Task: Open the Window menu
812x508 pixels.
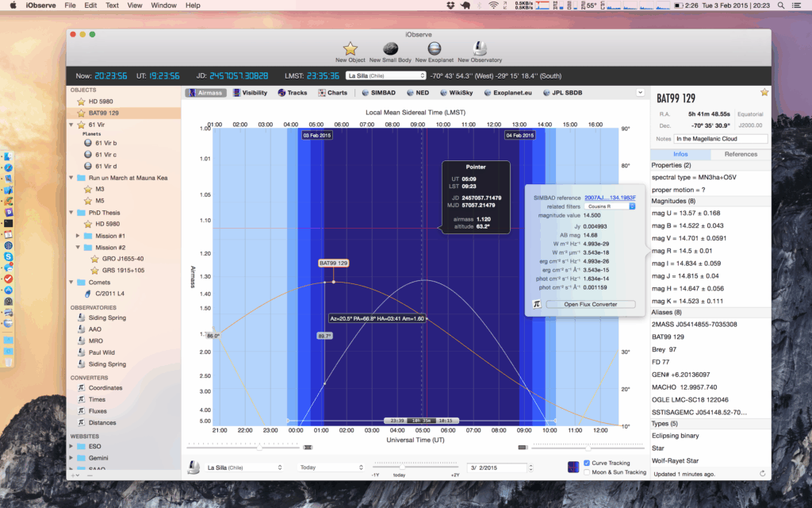Action: click(163, 6)
